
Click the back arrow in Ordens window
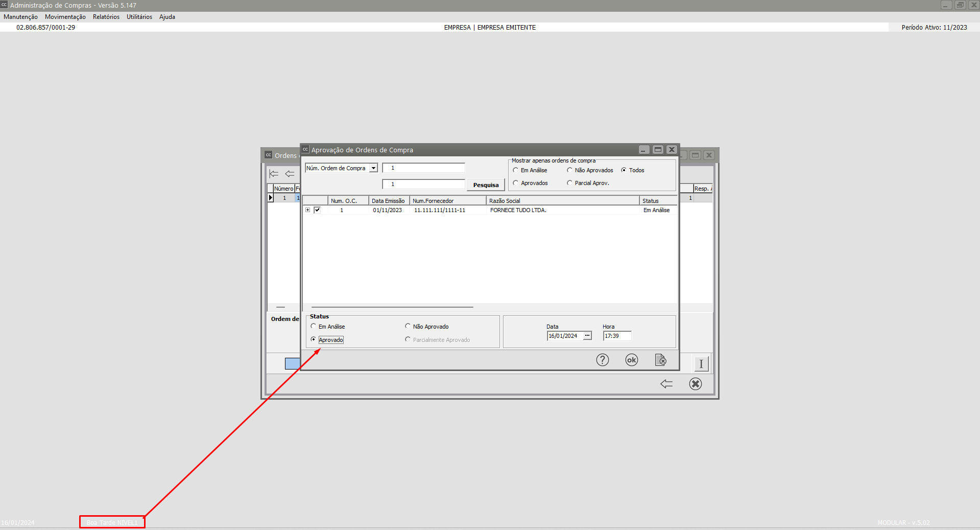coord(666,384)
